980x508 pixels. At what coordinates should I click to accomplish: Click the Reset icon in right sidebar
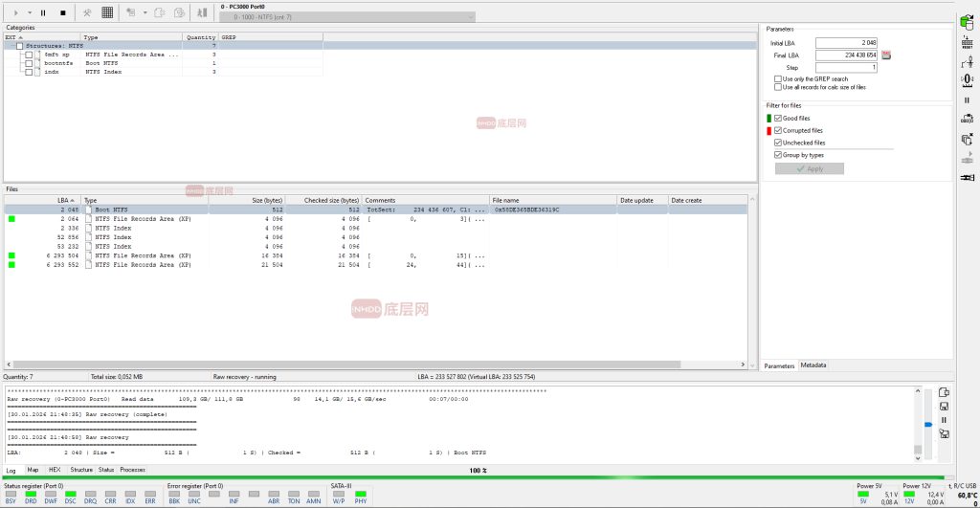(967, 42)
